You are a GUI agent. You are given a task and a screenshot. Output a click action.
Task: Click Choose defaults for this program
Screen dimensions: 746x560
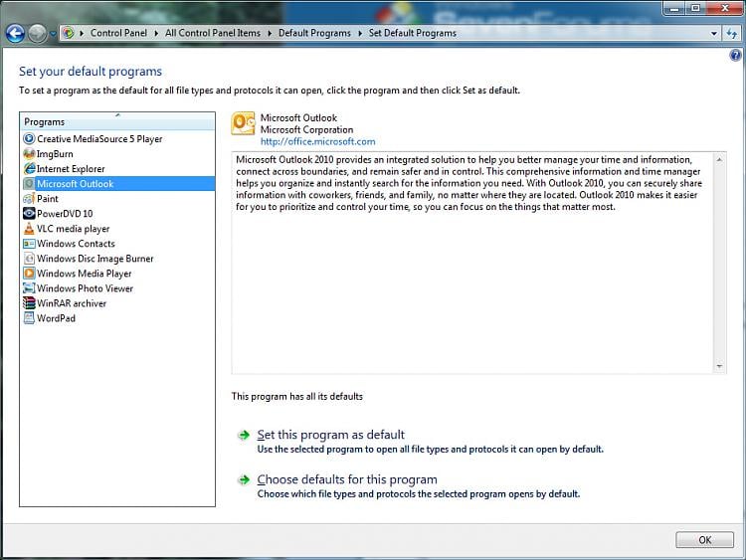point(347,479)
